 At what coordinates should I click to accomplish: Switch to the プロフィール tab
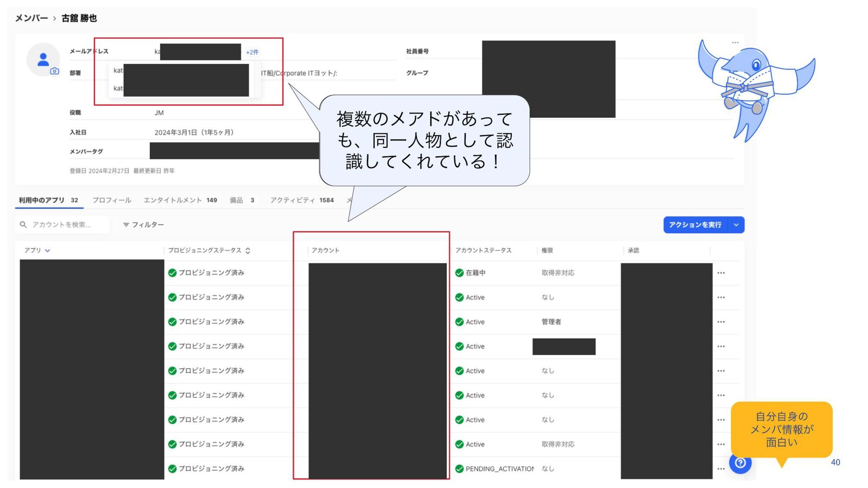coord(112,200)
